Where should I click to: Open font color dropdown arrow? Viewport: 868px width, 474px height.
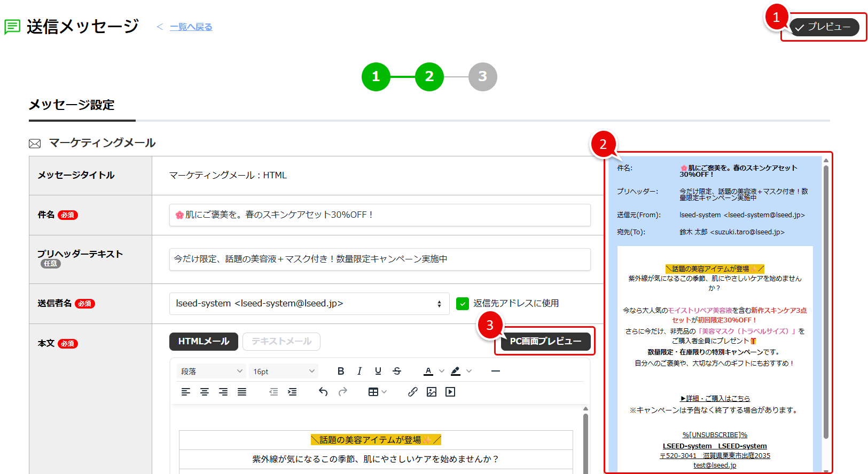(x=441, y=371)
